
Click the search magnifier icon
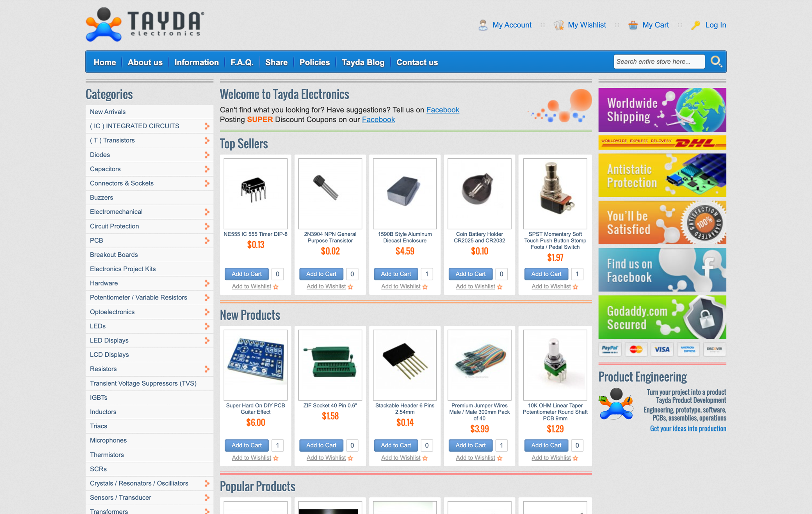point(716,62)
